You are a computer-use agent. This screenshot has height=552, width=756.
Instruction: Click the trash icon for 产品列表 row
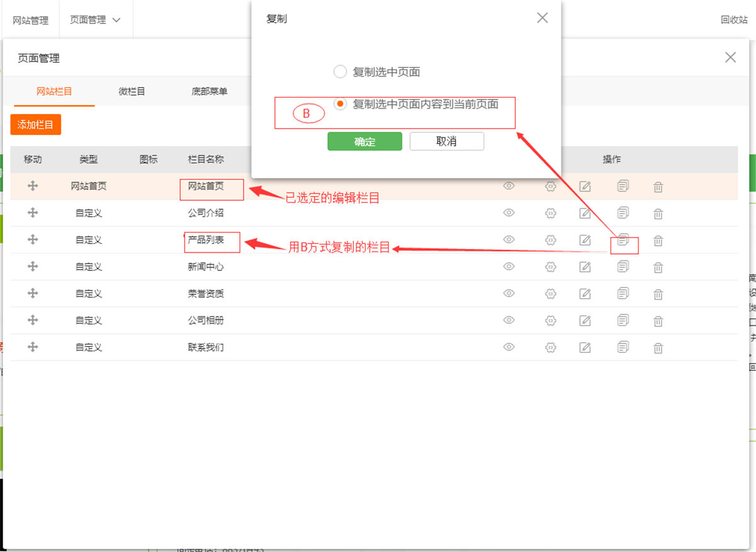point(658,240)
